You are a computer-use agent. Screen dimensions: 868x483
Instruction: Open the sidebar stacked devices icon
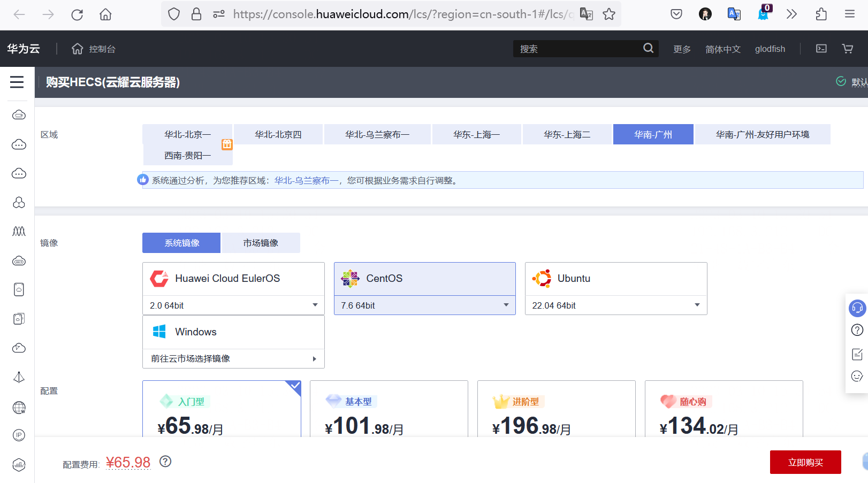pyautogui.click(x=19, y=319)
